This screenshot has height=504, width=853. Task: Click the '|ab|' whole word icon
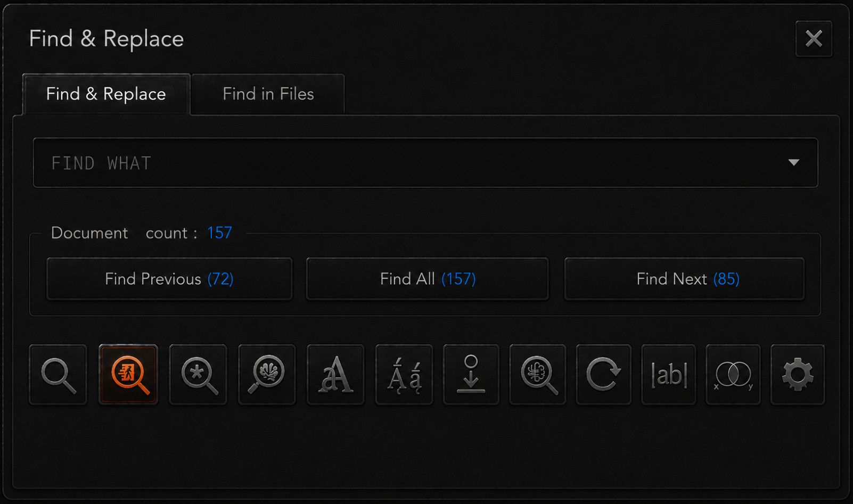669,375
